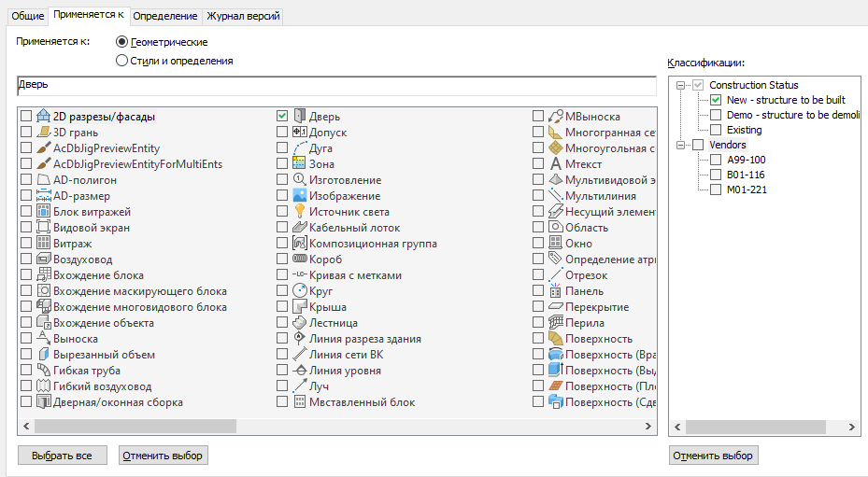This screenshot has height=477, width=868.
Task: Click the Лестница stairs icon
Action: coord(300,323)
